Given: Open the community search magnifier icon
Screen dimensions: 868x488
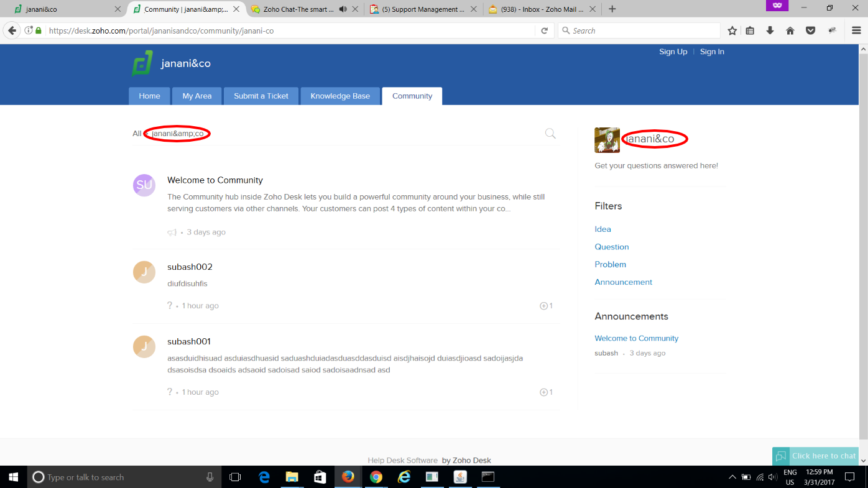Looking at the screenshot, I should [550, 133].
